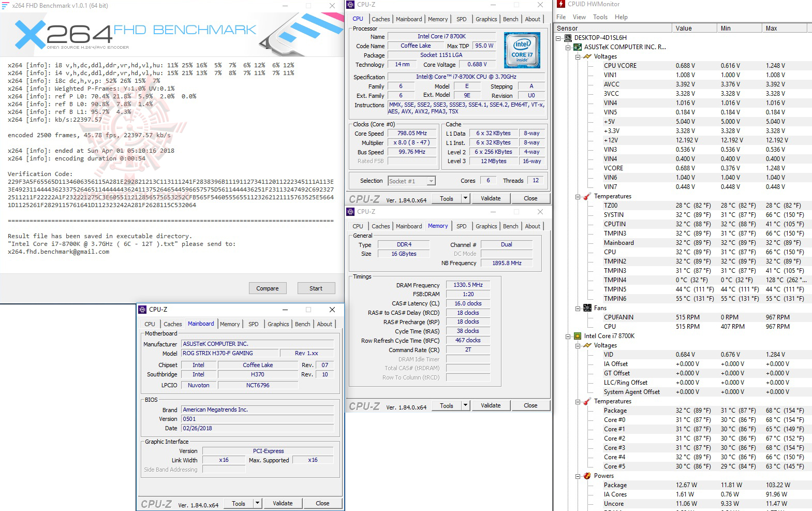Click the Start button in x264 benchmark
The width and height of the screenshot is (812, 511).
[x=316, y=288]
